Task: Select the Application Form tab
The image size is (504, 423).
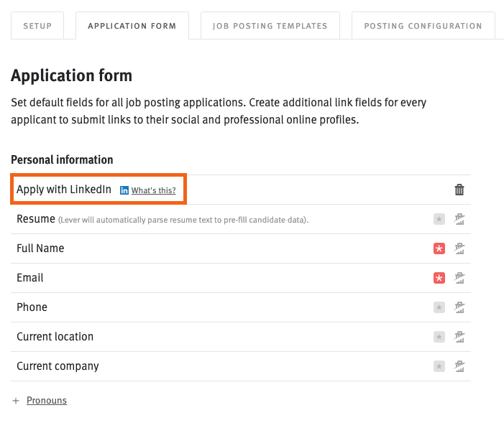Action: pos(132,26)
